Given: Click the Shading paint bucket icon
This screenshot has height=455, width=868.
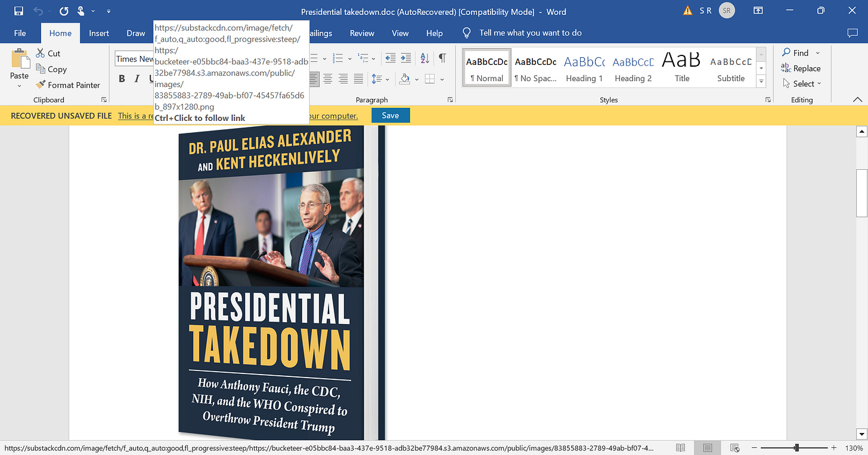Looking at the screenshot, I should click(x=405, y=79).
